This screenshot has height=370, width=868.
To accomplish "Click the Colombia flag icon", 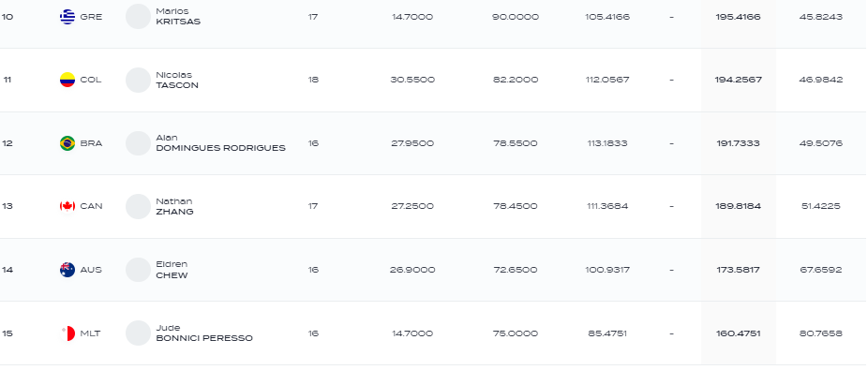I will tap(67, 80).
